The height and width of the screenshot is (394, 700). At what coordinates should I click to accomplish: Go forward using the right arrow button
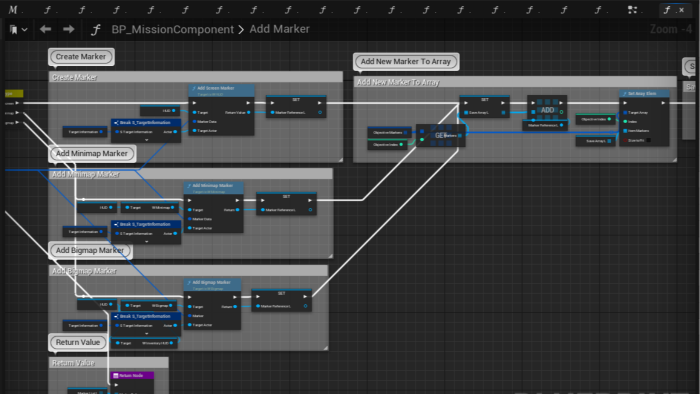tap(68, 29)
